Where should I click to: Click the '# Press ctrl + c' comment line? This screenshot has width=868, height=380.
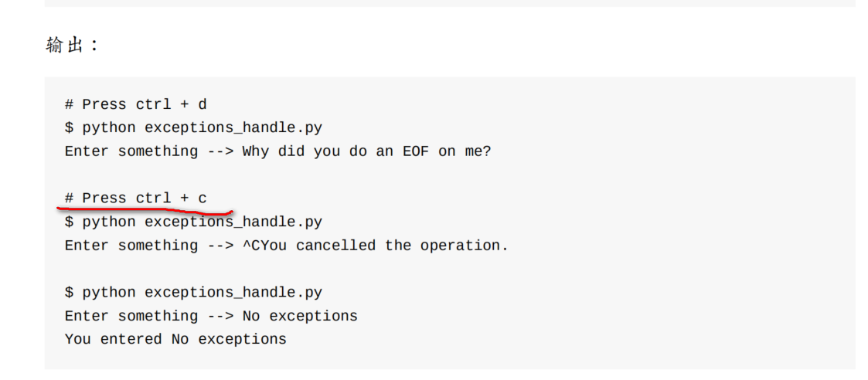coord(135,198)
